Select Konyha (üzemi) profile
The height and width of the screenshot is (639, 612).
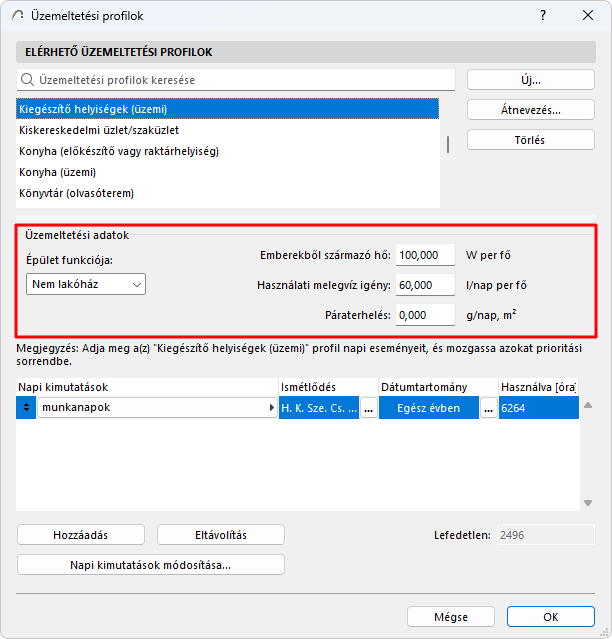228,172
